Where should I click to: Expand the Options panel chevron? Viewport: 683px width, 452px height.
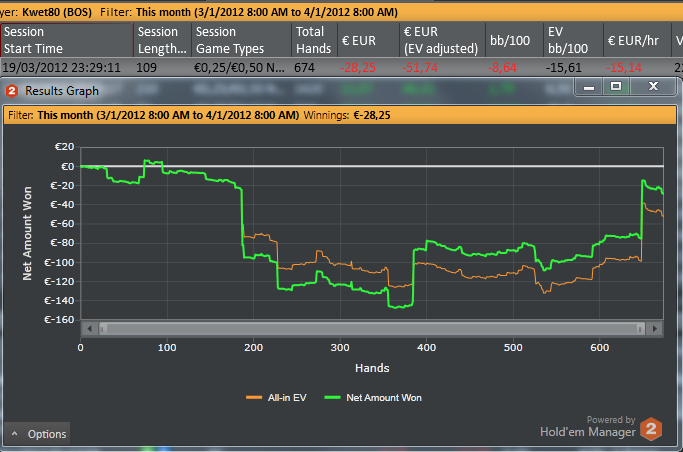(x=14, y=434)
